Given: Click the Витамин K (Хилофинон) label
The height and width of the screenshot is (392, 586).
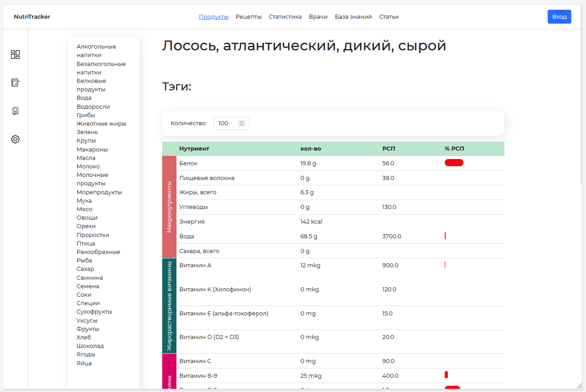Looking at the screenshot, I should (215, 290).
